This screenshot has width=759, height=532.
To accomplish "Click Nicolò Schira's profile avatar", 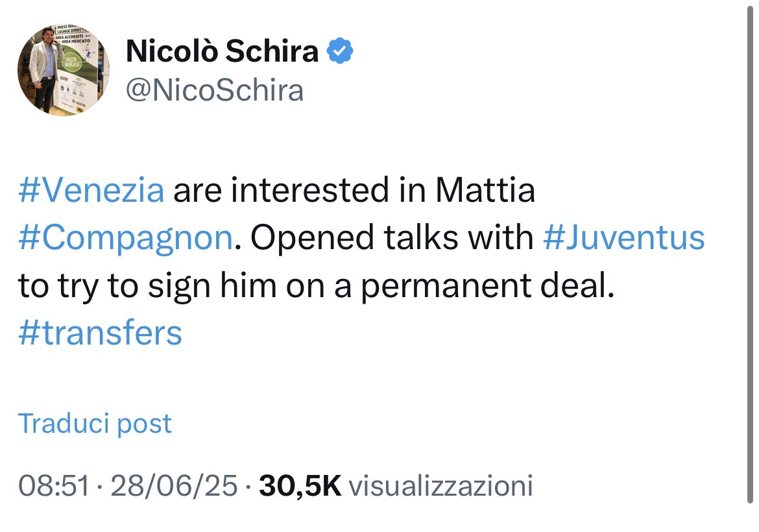I will (x=63, y=71).
